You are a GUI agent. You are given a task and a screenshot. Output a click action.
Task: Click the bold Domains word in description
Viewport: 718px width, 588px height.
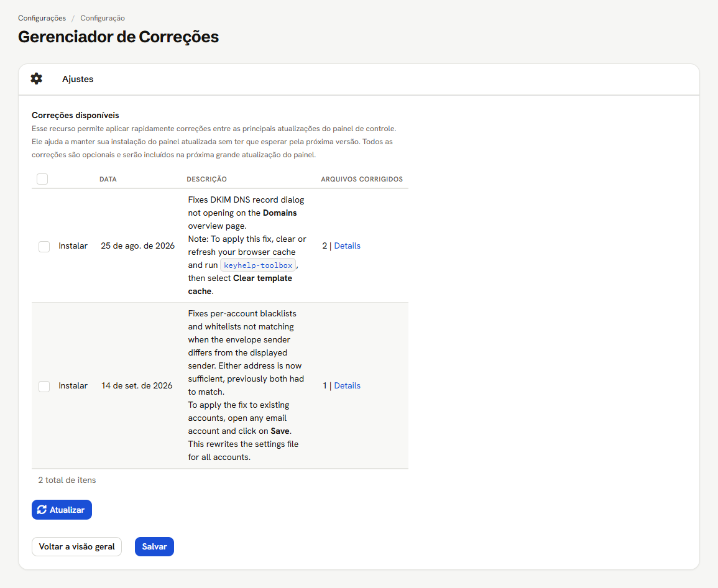(x=280, y=213)
